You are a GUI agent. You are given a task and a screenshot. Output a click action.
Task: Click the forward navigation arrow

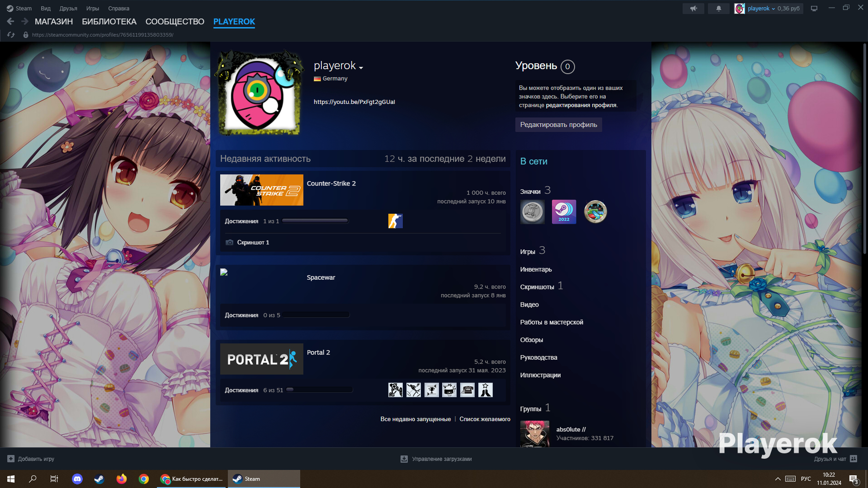(x=24, y=21)
